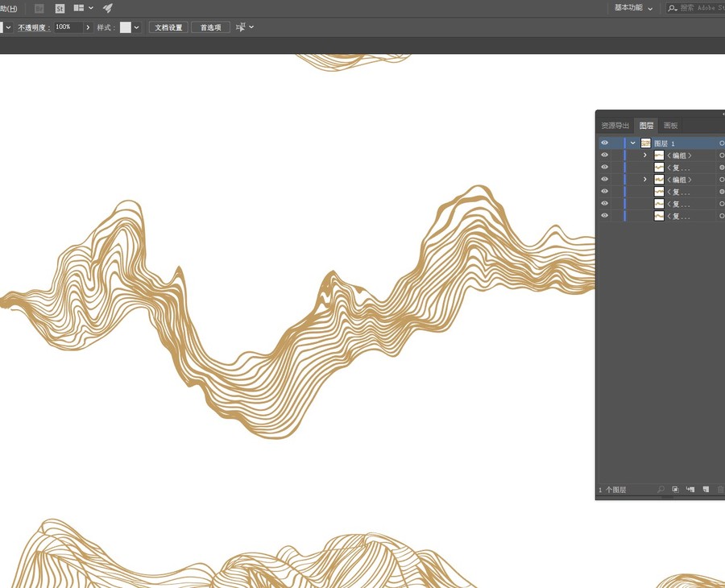This screenshot has width=725, height=588.
Task: Click the '1 个图层' status text
Action: click(612, 490)
